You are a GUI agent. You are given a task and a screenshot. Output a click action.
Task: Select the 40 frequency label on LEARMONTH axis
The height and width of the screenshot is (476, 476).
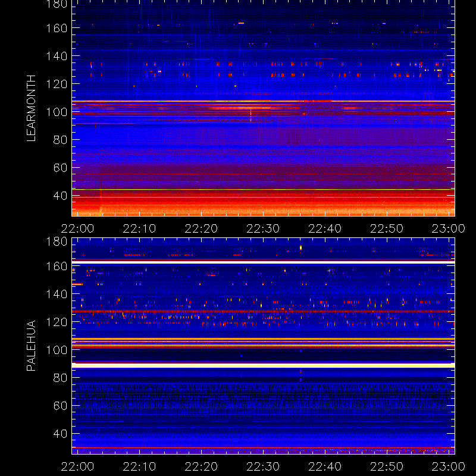pos(60,196)
